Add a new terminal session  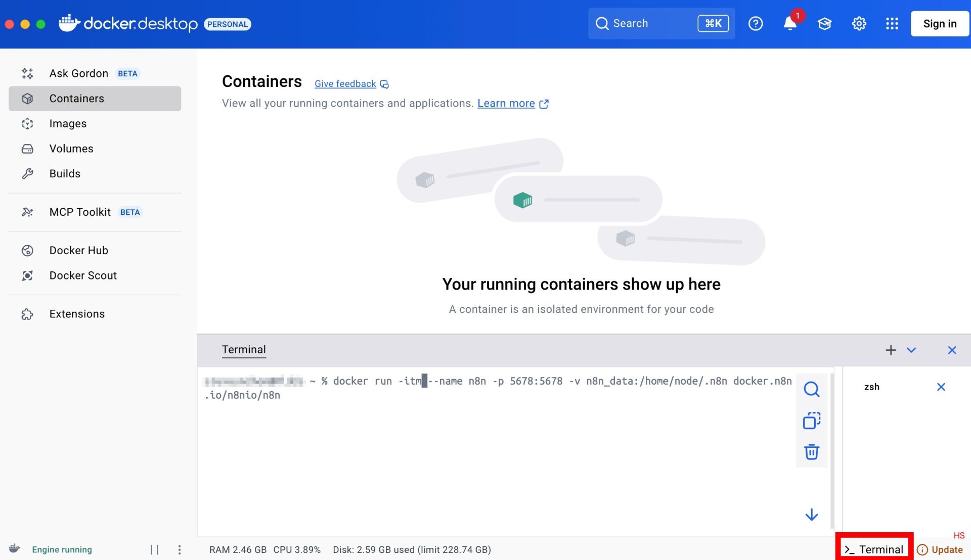tap(891, 350)
